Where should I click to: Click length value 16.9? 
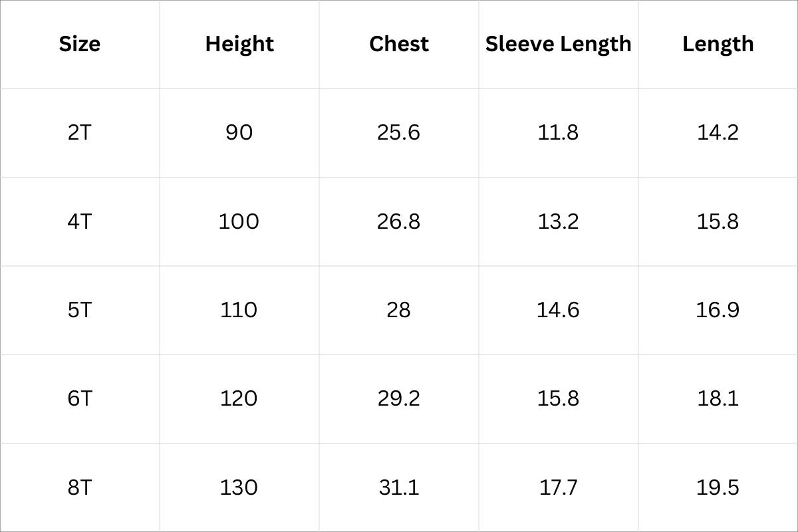(x=718, y=310)
